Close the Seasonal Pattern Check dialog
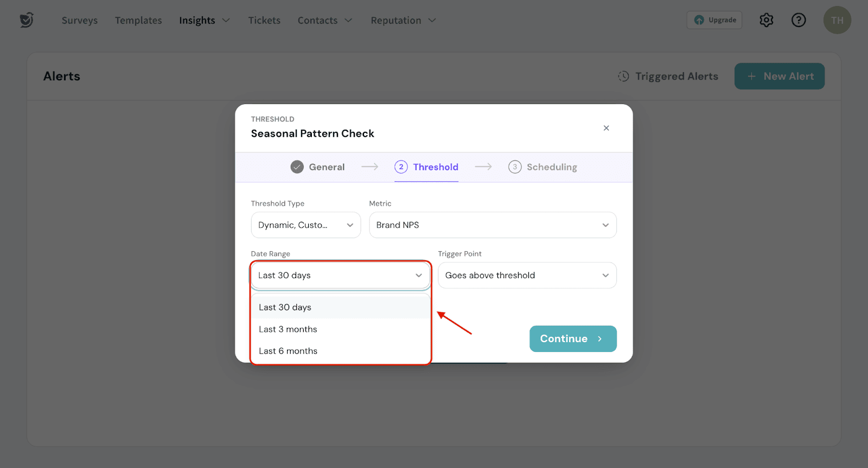 click(606, 128)
